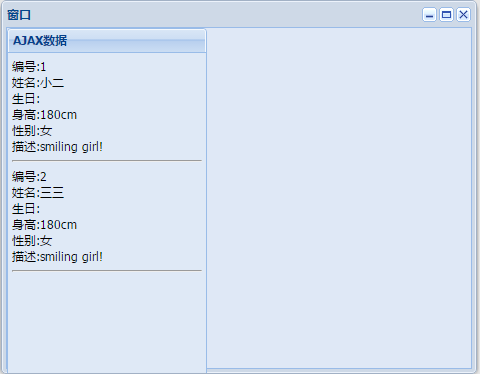Click the second record's 生日: line
The width and height of the screenshot is (480, 374).
pos(26,209)
